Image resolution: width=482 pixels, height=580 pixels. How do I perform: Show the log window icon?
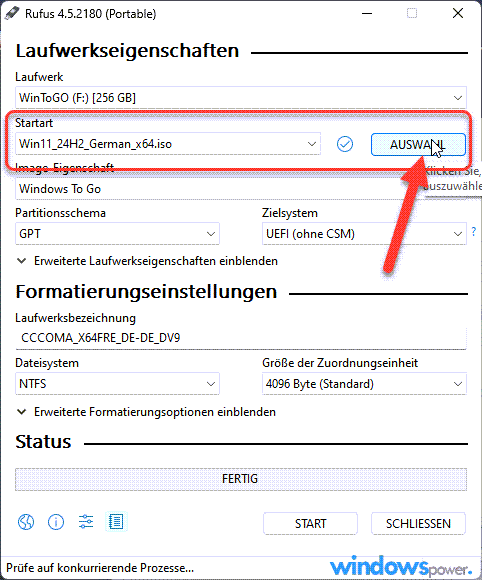click(116, 522)
